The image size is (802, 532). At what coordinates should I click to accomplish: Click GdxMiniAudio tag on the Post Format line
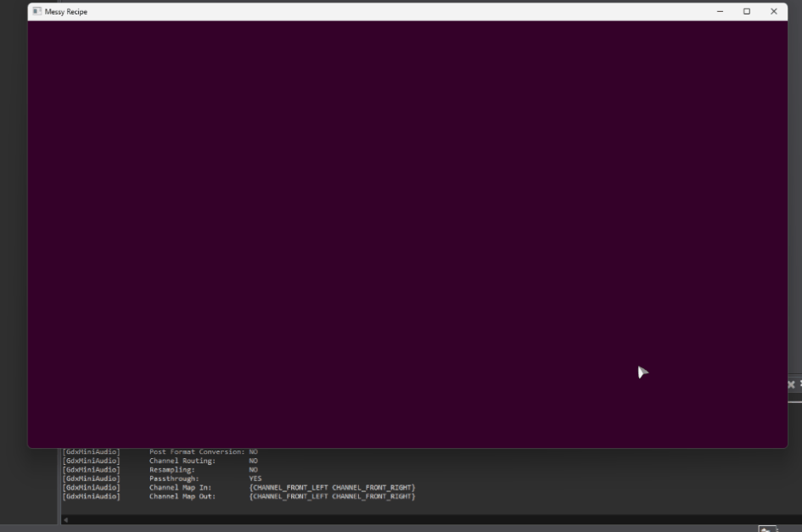click(x=92, y=451)
